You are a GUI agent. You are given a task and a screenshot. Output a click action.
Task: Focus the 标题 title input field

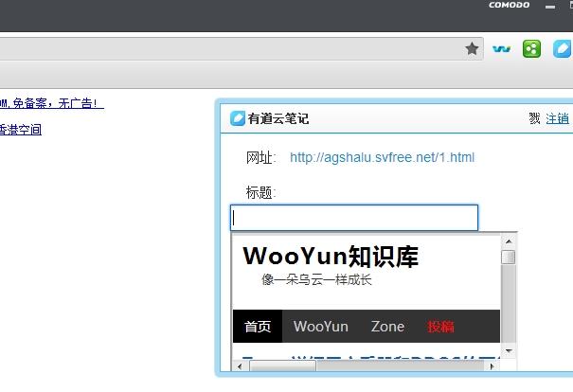[354, 218]
